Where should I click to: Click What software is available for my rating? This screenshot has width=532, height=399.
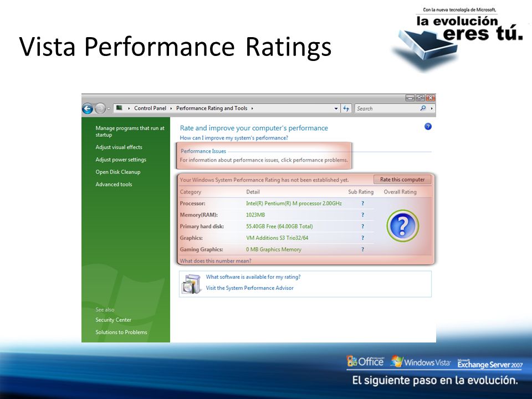(253, 277)
